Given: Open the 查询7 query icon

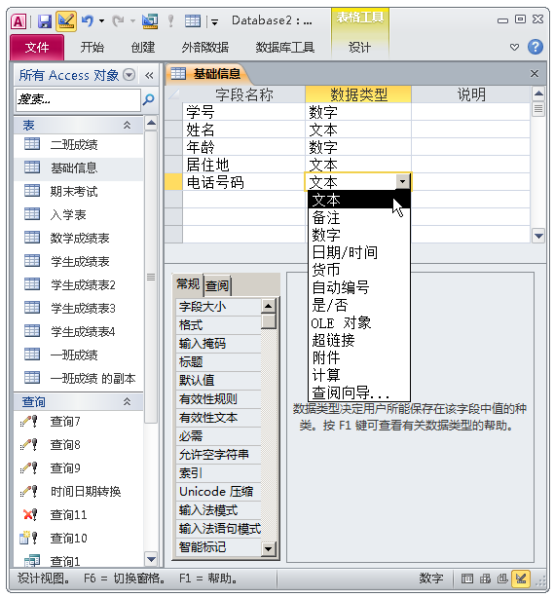Looking at the screenshot, I should click(x=29, y=421).
